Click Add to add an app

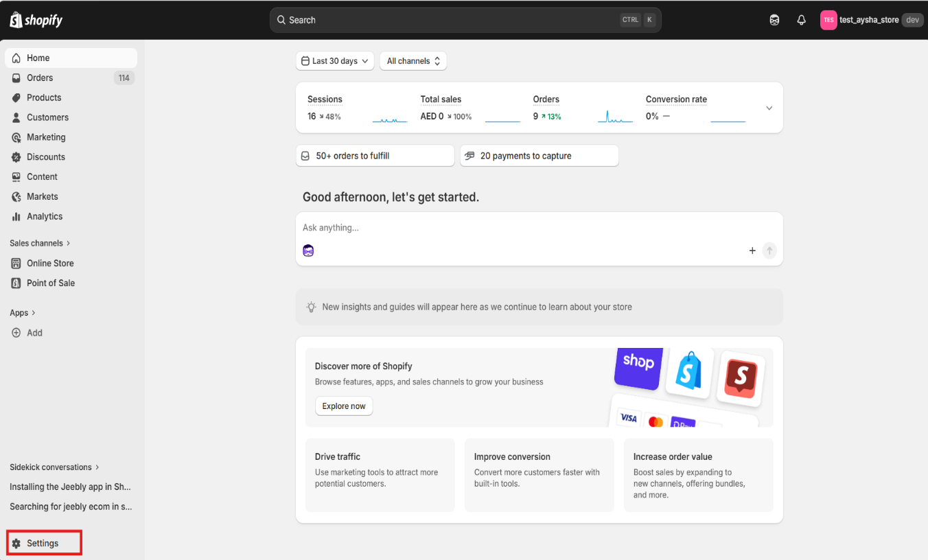pos(71,333)
